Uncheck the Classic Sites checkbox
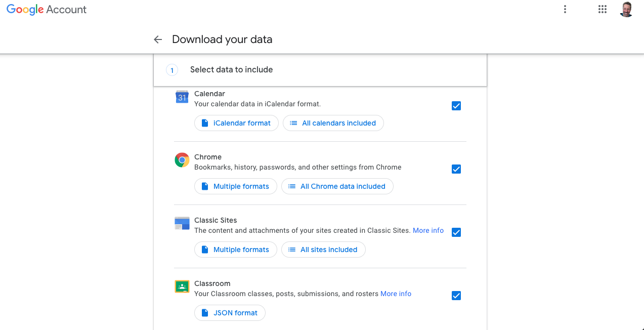 point(456,232)
